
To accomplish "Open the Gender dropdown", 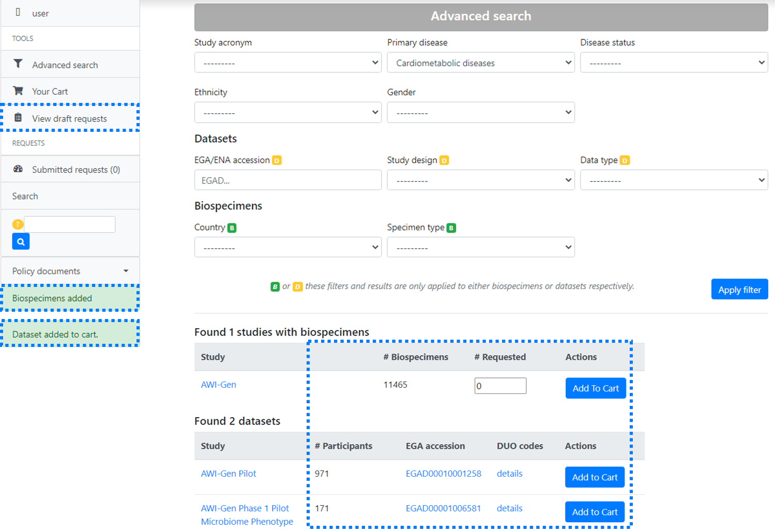I will tap(481, 112).
